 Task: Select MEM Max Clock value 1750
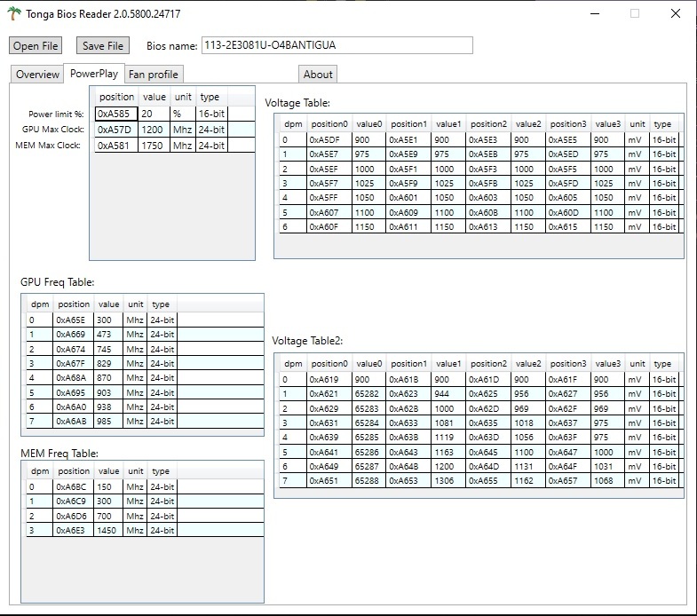click(154, 146)
